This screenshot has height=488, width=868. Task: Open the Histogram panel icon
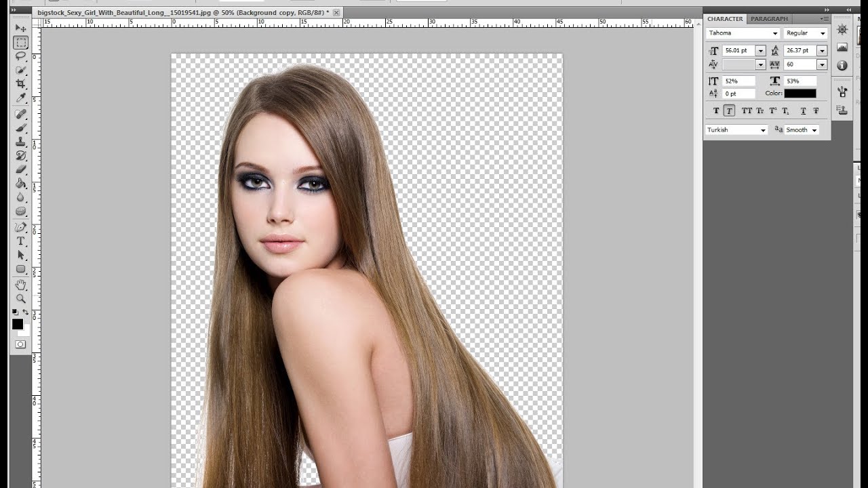842,47
